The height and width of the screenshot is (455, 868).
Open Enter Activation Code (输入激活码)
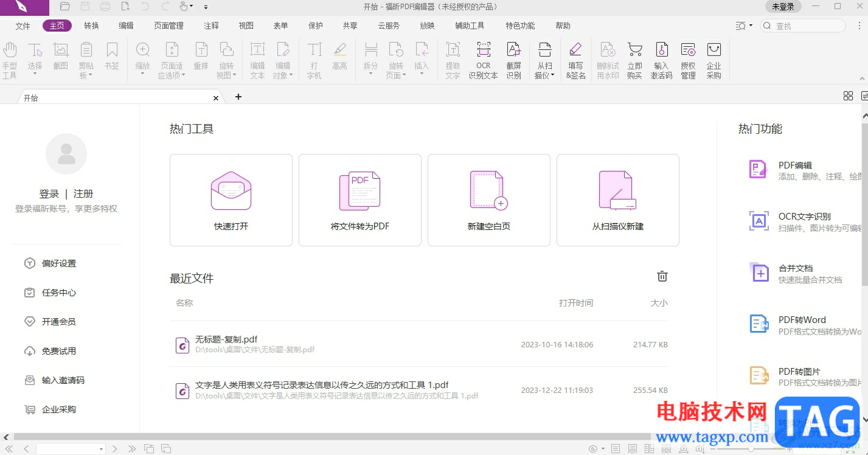661,60
